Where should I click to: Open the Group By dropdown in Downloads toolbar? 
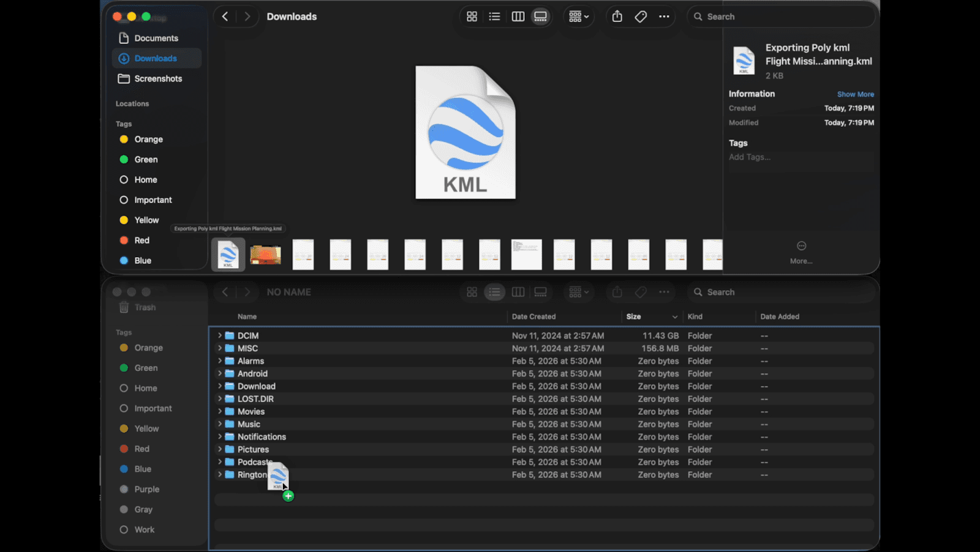click(x=578, y=17)
